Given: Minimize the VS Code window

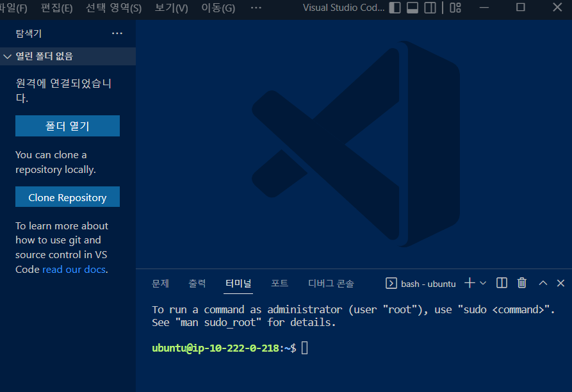Looking at the screenshot, I should [x=484, y=7].
